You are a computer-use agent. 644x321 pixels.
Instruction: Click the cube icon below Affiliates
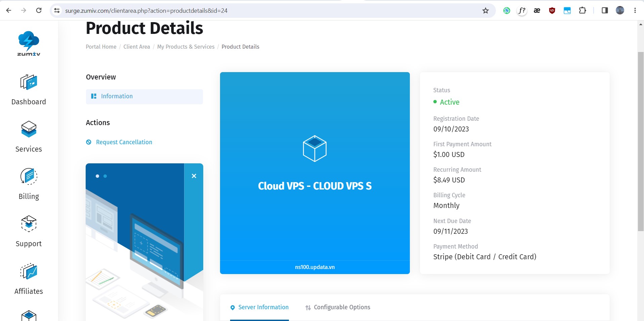(x=29, y=316)
